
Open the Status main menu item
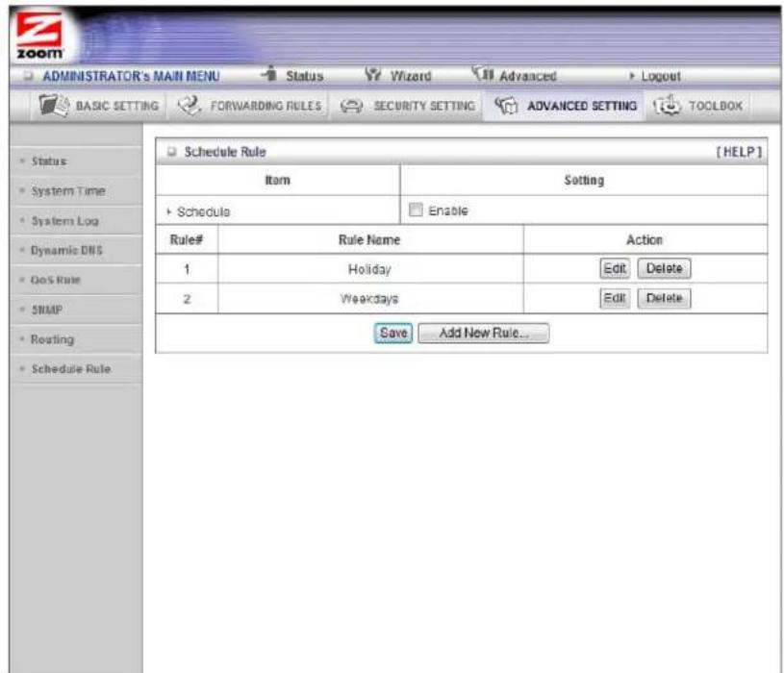coord(305,76)
